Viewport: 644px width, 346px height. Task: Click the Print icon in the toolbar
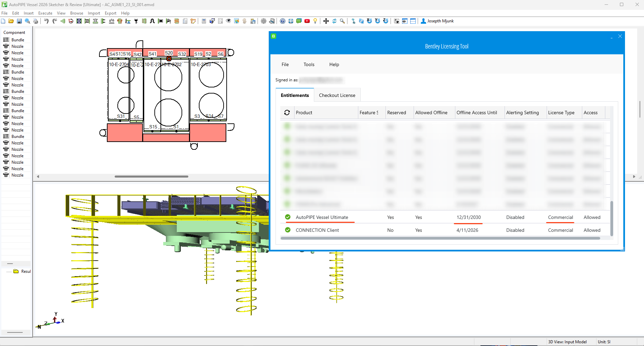tap(36, 21)
